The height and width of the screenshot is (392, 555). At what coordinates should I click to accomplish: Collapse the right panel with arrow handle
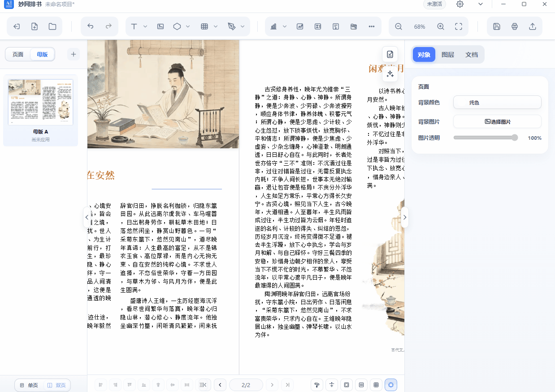(405, 217)
